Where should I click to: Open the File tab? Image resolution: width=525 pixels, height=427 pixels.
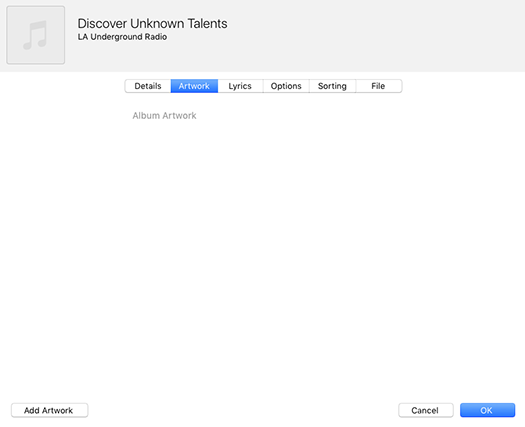[x=378, y=86]
